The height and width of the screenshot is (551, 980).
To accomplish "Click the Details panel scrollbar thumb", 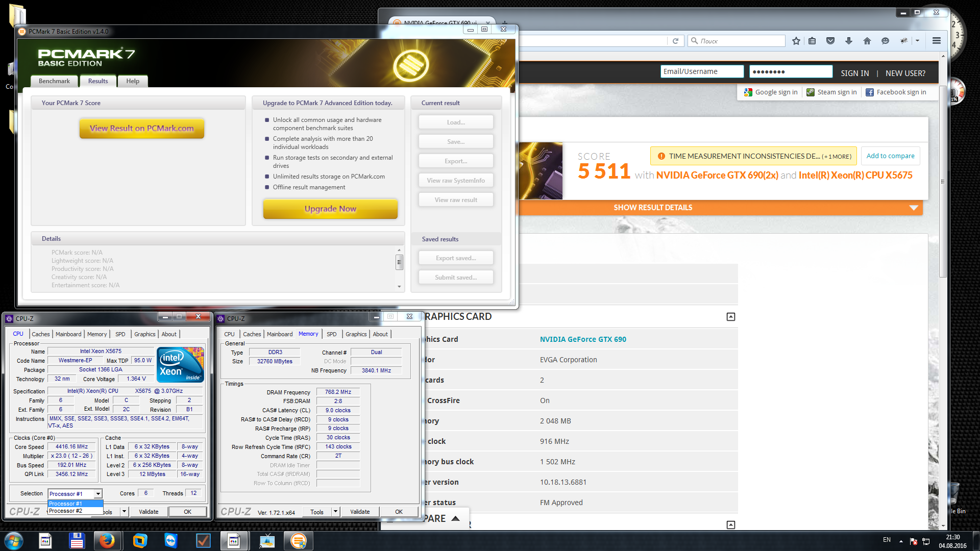I will (x=399, y=262).
